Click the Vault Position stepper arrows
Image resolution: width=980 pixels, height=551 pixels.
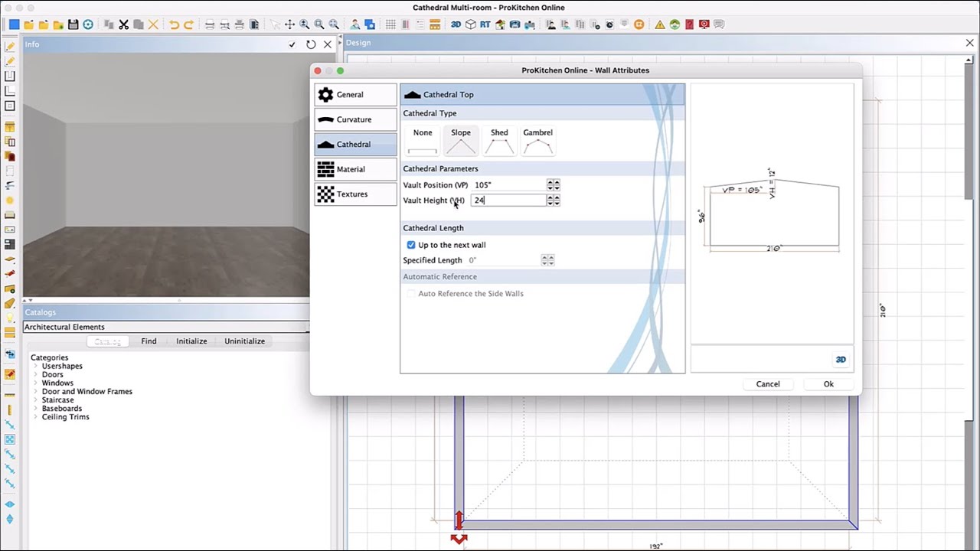click(x=554, y=185)
